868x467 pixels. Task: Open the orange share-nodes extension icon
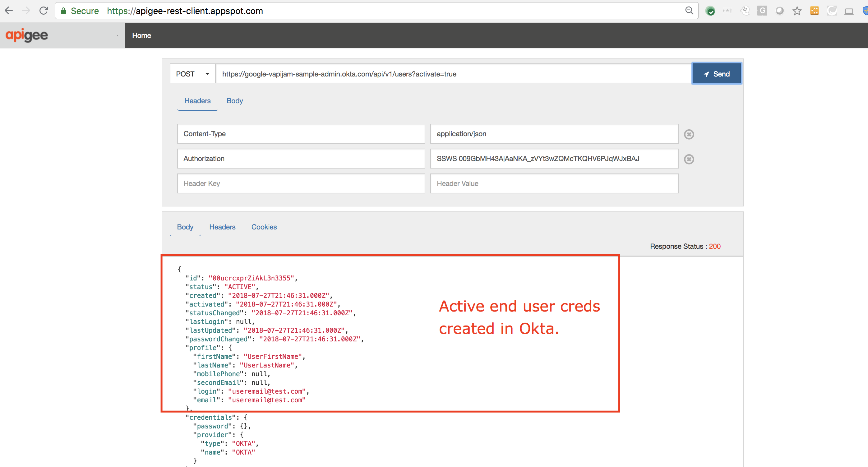pyautogui.click(x=815, y=11)
